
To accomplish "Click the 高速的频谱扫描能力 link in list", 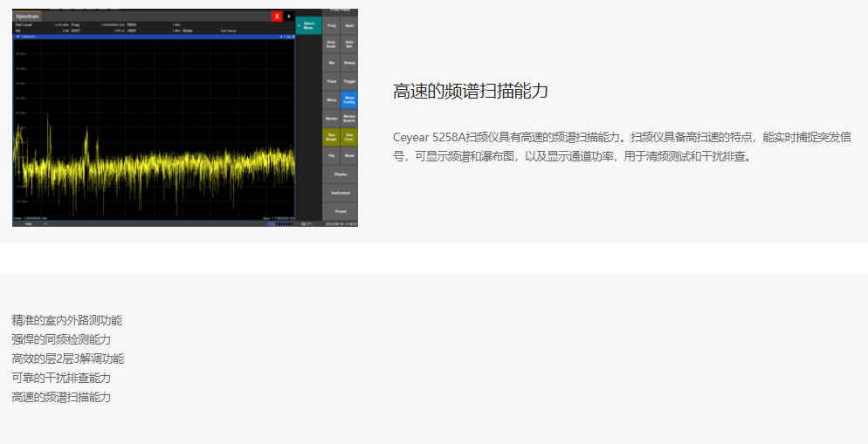I will coord(61,397).
